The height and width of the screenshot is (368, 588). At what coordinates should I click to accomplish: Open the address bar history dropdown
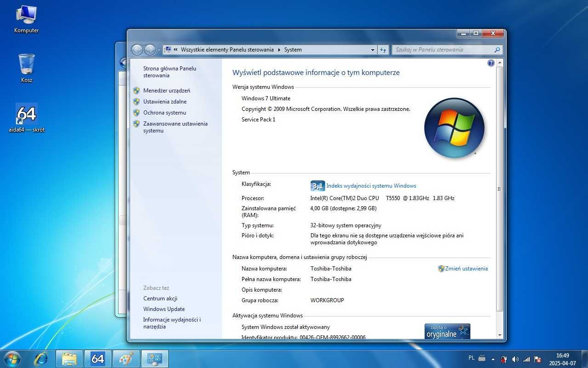coord(373,50)
